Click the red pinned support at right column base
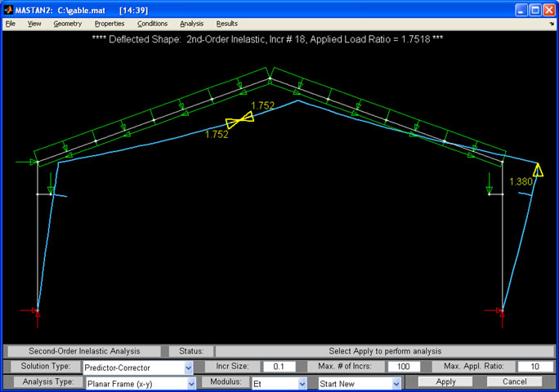The height and width of the screenshot is (392, 559). pos(502,311)
